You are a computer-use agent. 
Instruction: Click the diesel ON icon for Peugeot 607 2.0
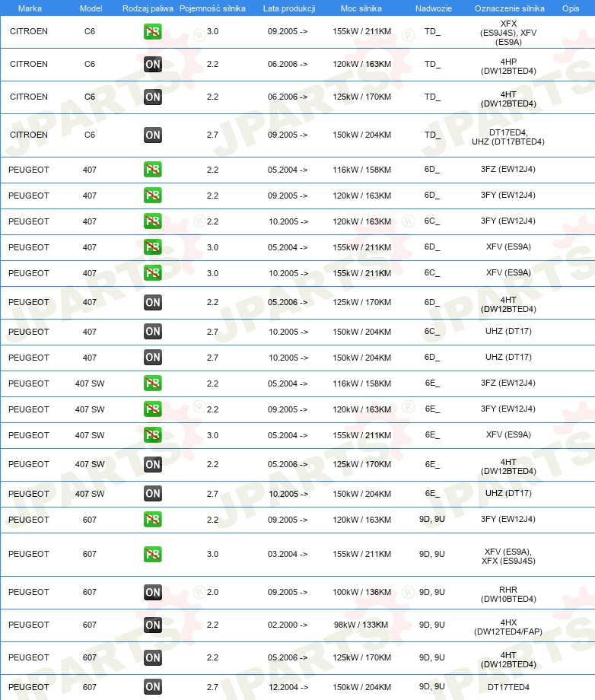tap(153, 592)
